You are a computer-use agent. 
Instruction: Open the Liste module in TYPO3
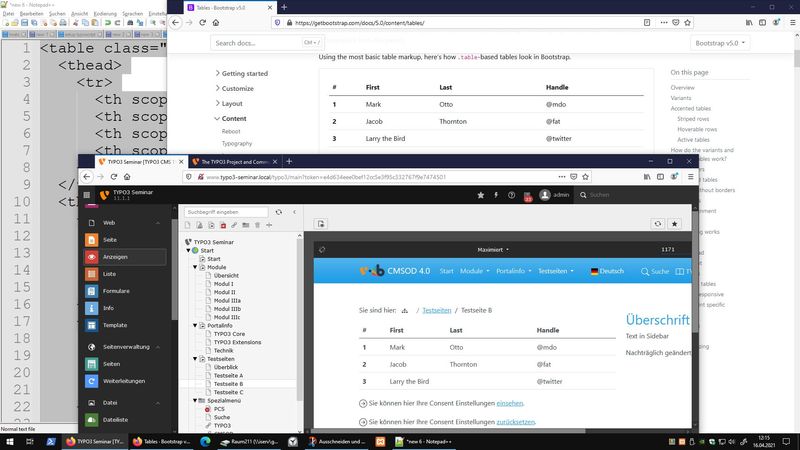tap(125, 274)
